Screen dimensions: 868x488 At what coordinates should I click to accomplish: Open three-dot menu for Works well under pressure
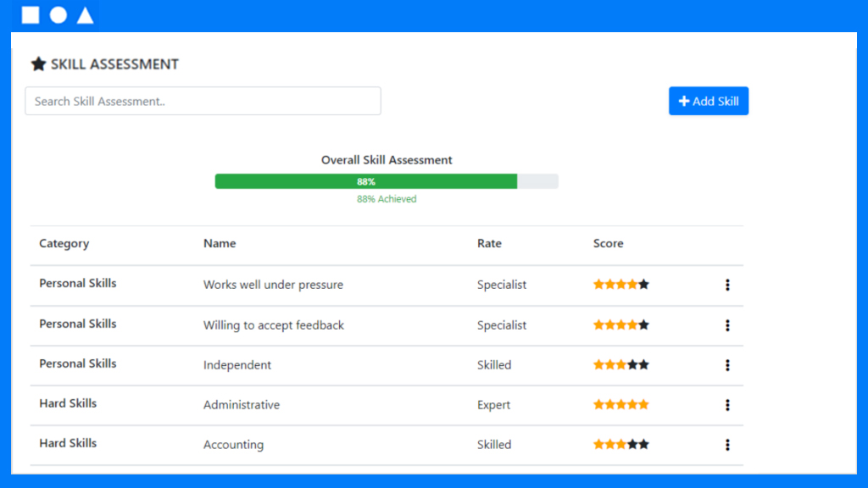tap(727, 285)
